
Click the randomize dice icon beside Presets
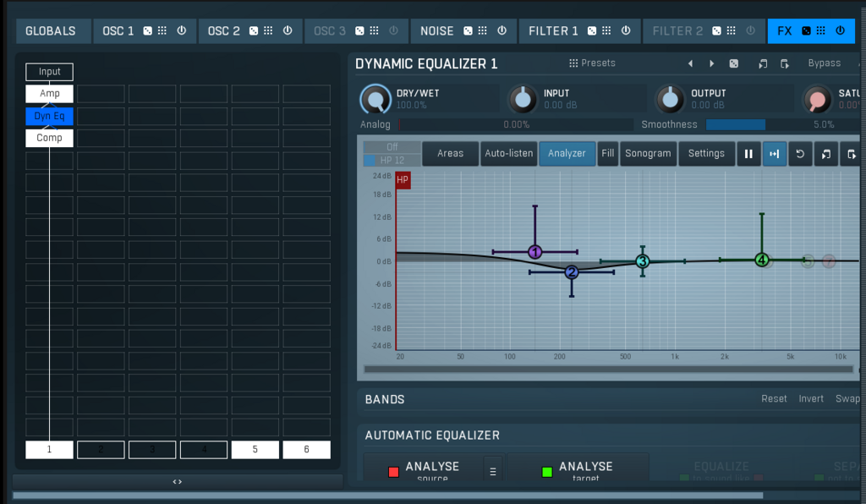pyautogui.click(x=734, y=63)
